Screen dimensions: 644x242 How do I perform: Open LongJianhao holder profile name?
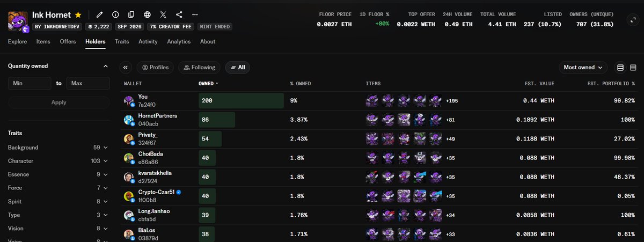coord(154,211)
